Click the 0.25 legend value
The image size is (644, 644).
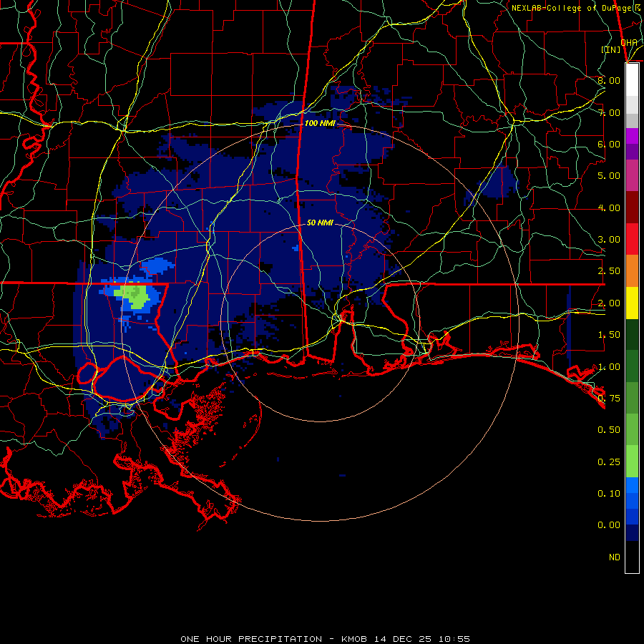[x=609, y=462]
